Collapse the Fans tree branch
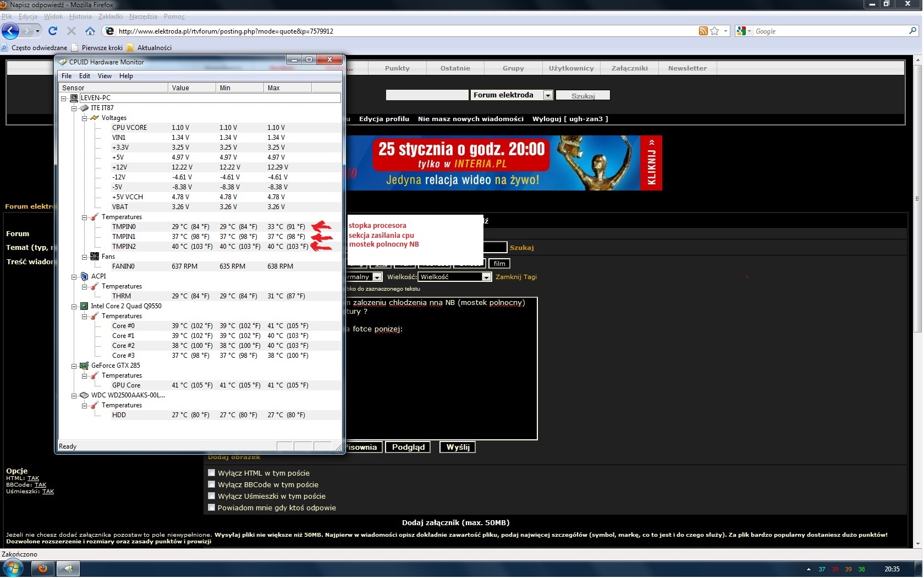Viewport: 924px width, 578px height. [x=84, y=257]
